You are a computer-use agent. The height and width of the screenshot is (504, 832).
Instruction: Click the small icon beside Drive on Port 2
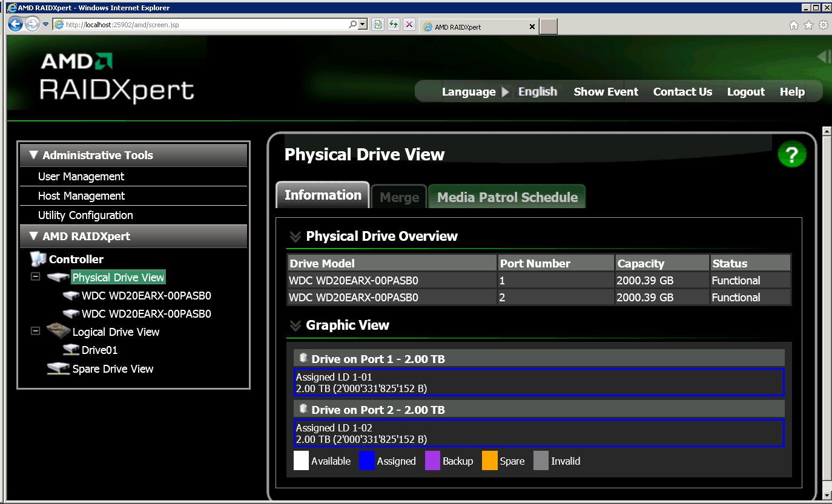click(303, 409)
